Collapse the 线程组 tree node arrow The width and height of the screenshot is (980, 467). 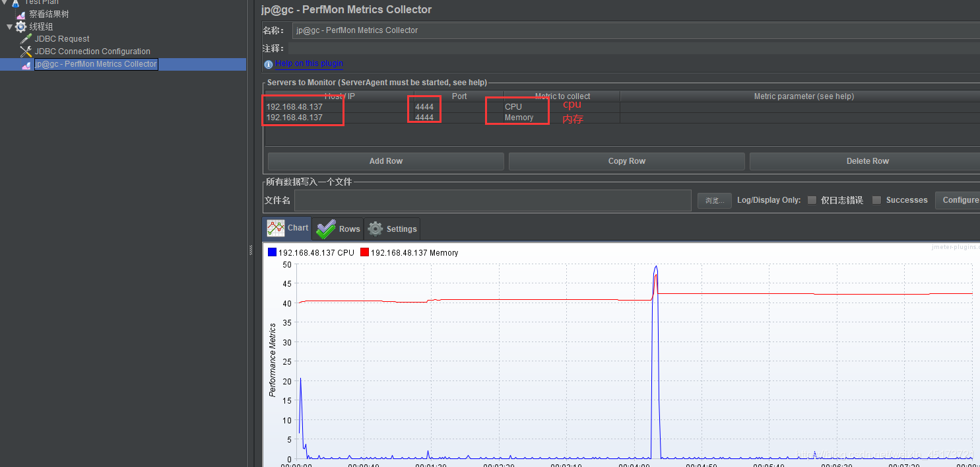click(9, 27)
